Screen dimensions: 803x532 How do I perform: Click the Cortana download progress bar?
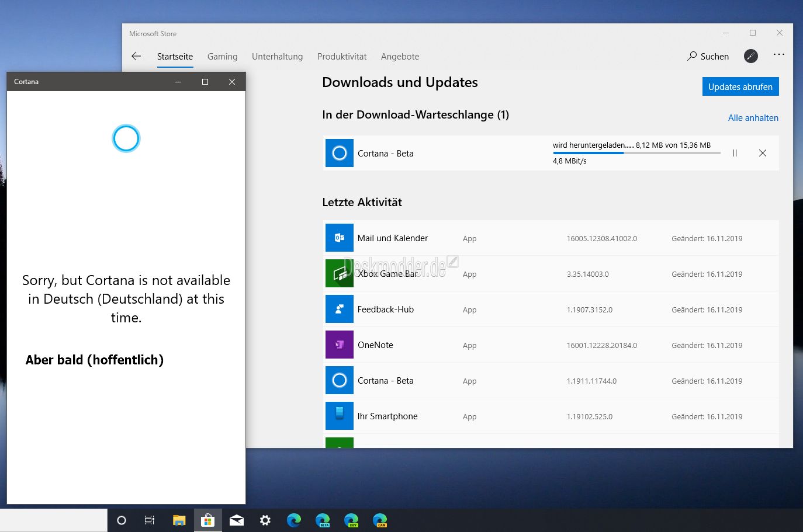636,153
